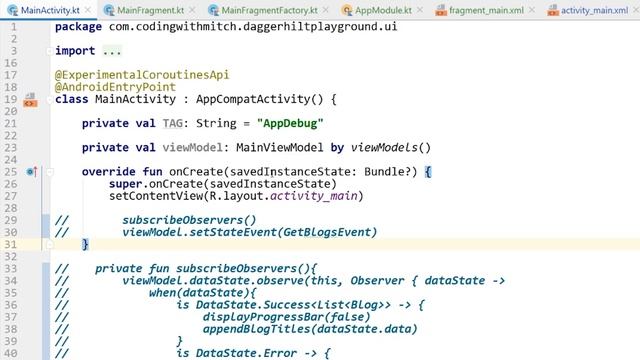
Task: Click the override gutter icon on line 25
Action: coord(32,172)
